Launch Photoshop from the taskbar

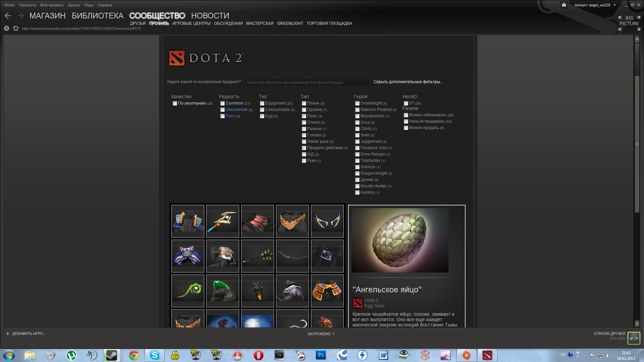[321, 355]
